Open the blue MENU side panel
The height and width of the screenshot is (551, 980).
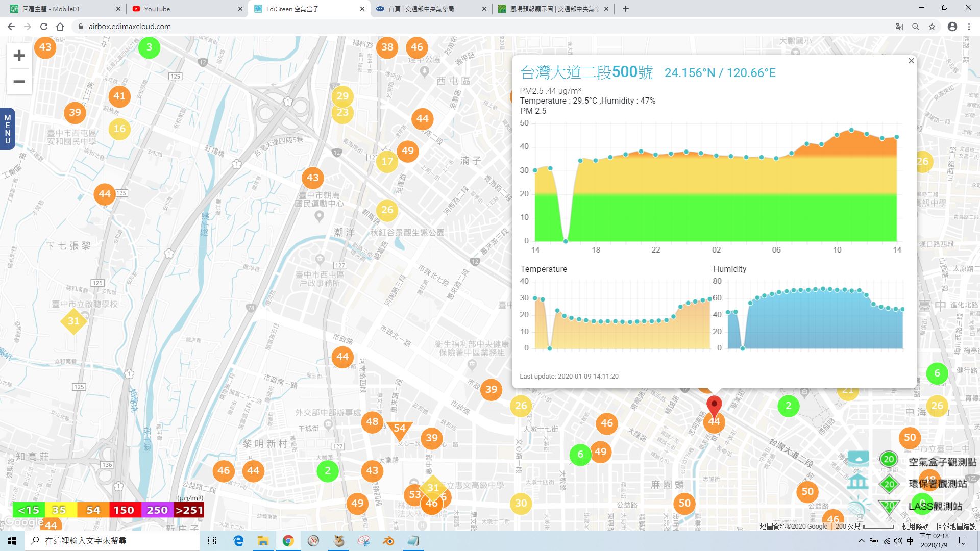click(7, 129)
